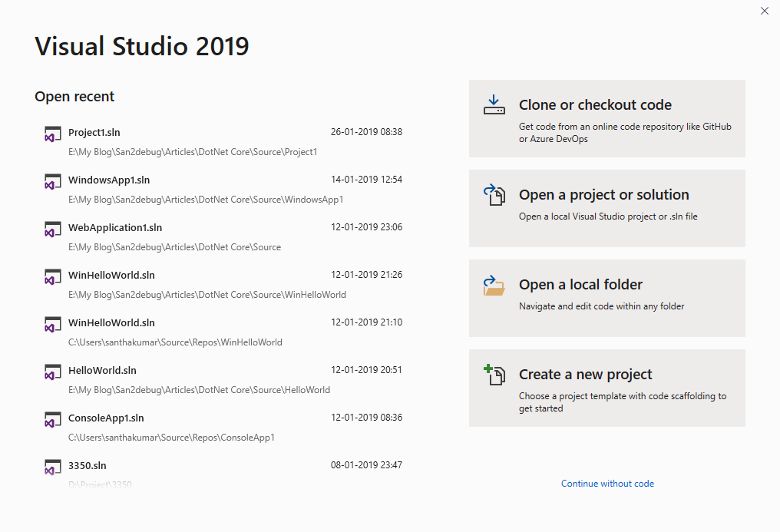Click the path ending in Source\WinHelloWorld on E drive

207,294
